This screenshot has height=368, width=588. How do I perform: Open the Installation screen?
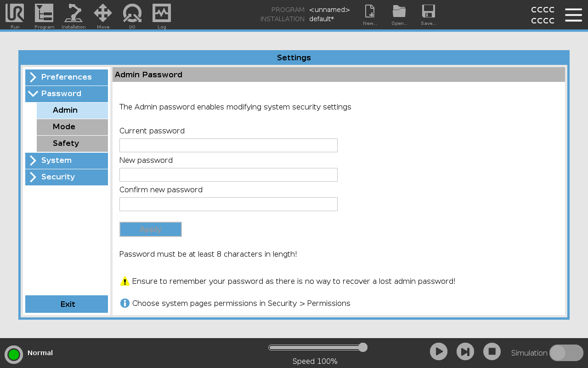(73, 15)
